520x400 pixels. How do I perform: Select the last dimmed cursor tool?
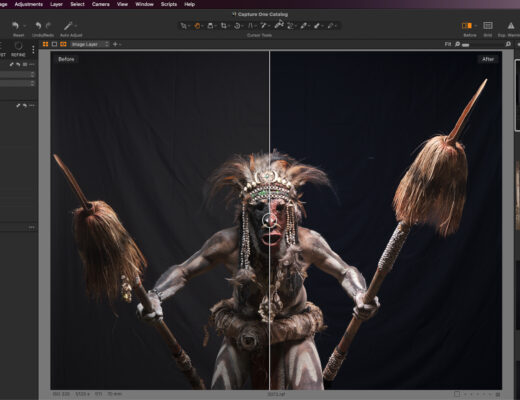(330, 26)
